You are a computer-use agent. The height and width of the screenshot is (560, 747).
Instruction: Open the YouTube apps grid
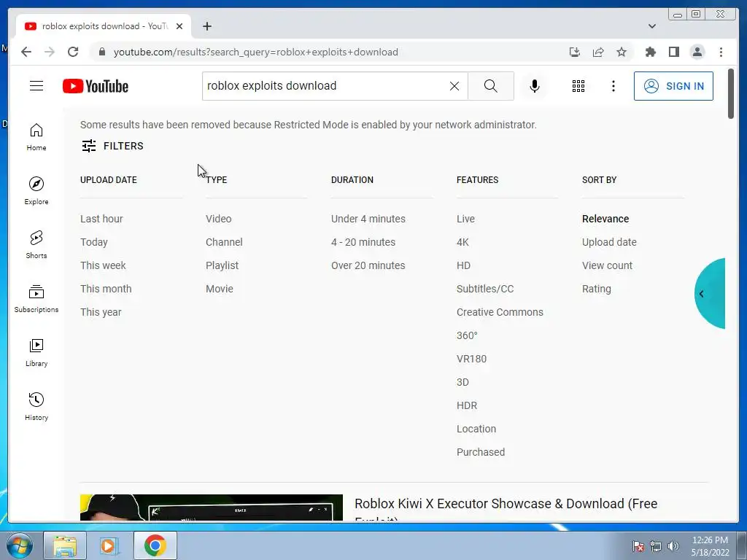point(578,86)
